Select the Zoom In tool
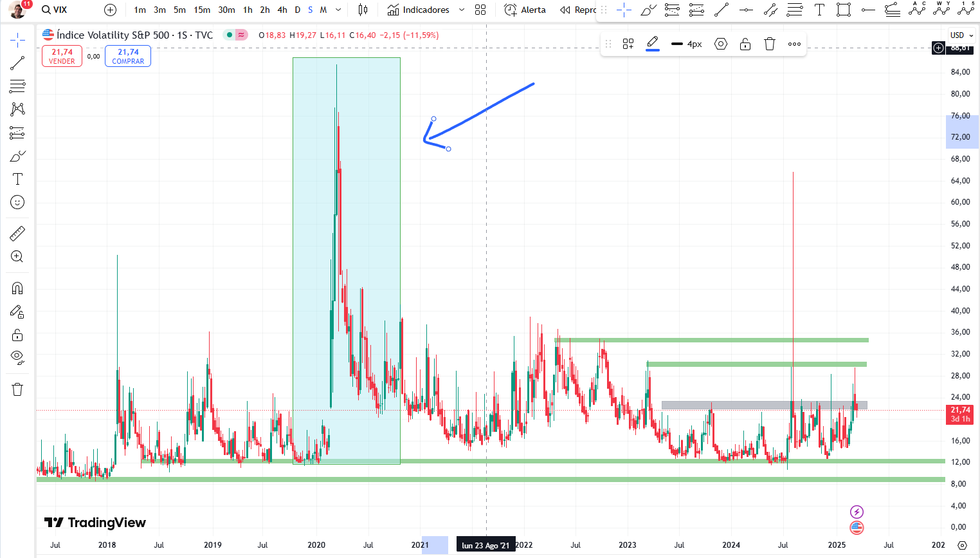The height and width of the screenshot is (558, 980). click(x=17, y=256)
